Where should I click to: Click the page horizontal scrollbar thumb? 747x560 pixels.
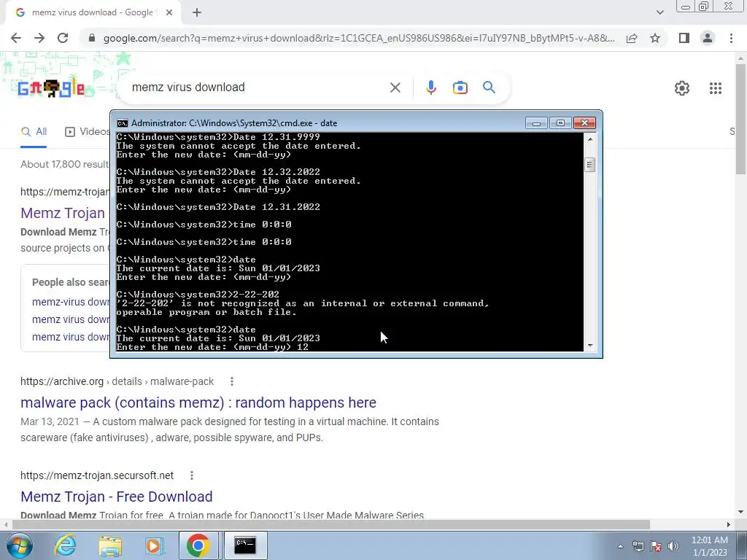(x=330, y=525)
